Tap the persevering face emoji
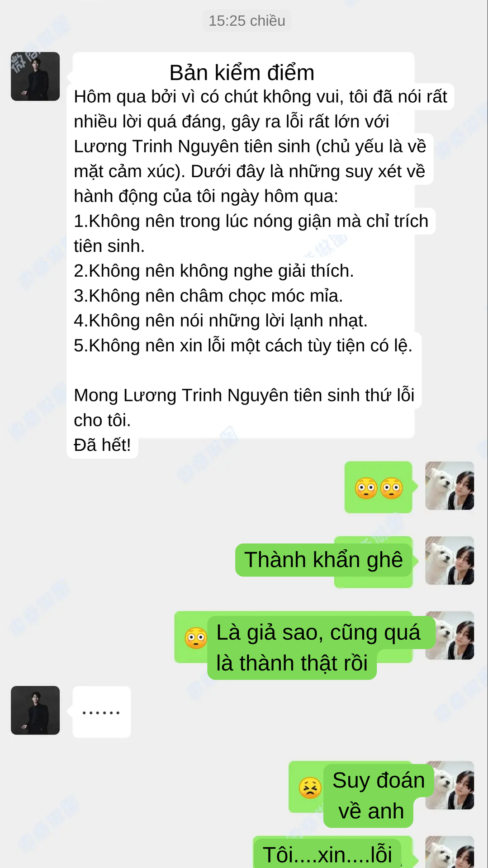The width and height of the screenshot is (488, 868). coord(310,788)
